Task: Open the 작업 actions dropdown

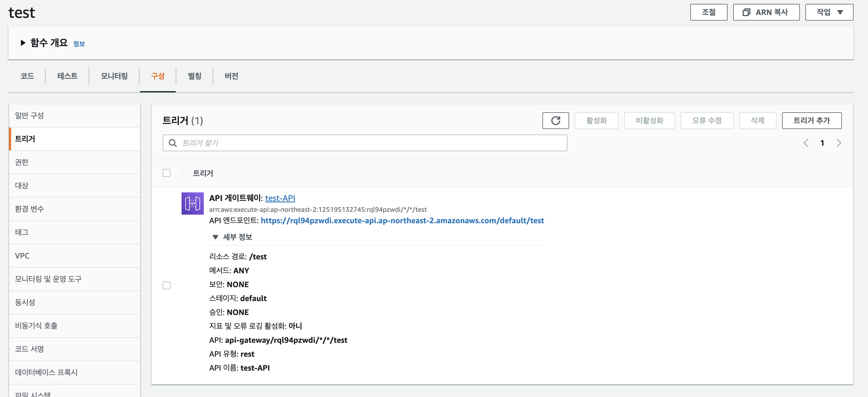Action: 829,13
